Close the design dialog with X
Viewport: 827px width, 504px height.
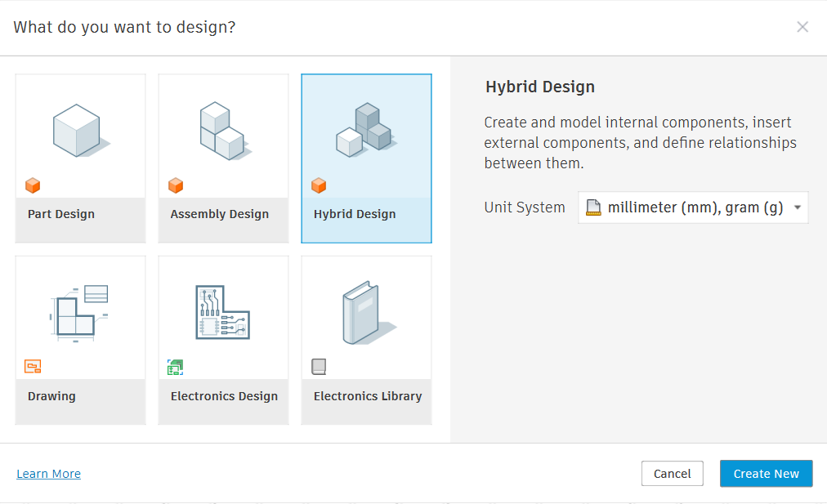pyautogui.click(x=802, y=27)
